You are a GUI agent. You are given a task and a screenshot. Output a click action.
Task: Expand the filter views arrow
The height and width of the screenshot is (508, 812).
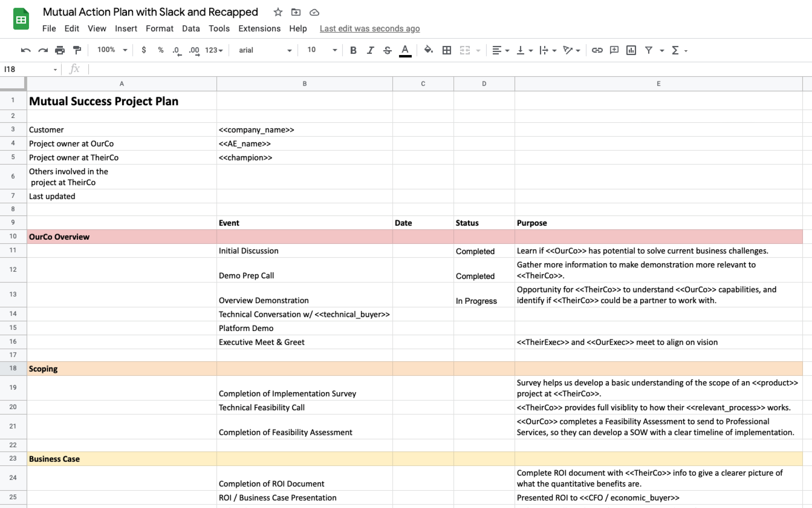pos(662,51)
